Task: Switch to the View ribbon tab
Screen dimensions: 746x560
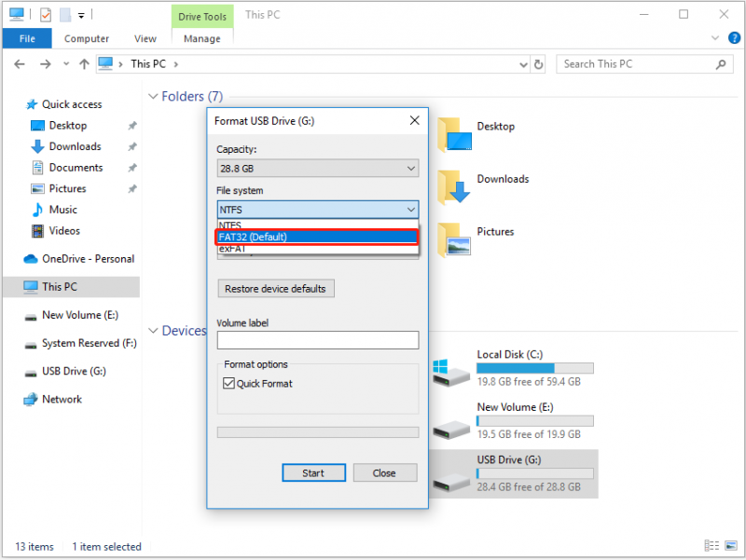Action: [x=145, y=38]
